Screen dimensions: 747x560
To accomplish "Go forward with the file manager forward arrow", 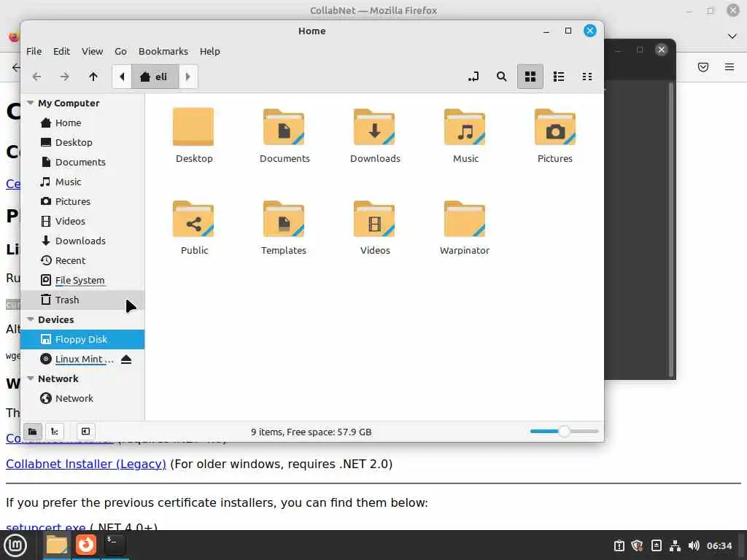I will click(64, 76).
